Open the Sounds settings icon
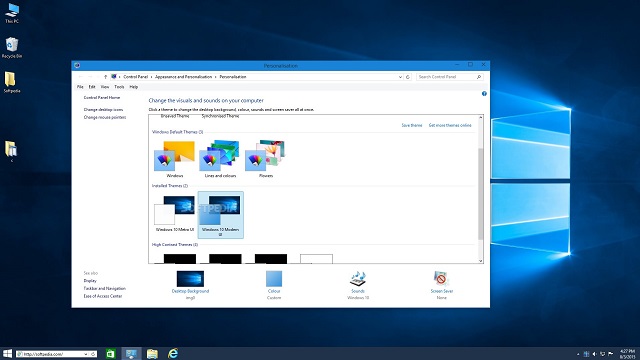640x360 pixels. (358, 279)
